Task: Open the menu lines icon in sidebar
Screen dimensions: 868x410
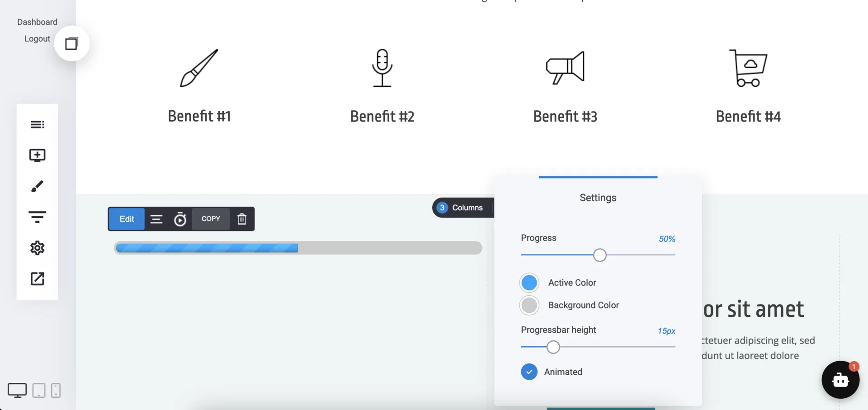Action: (38, 124)
